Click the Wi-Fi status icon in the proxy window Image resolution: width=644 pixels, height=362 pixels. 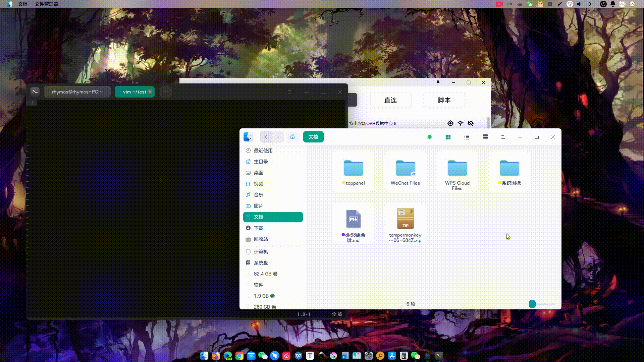(x=460, y=123)
